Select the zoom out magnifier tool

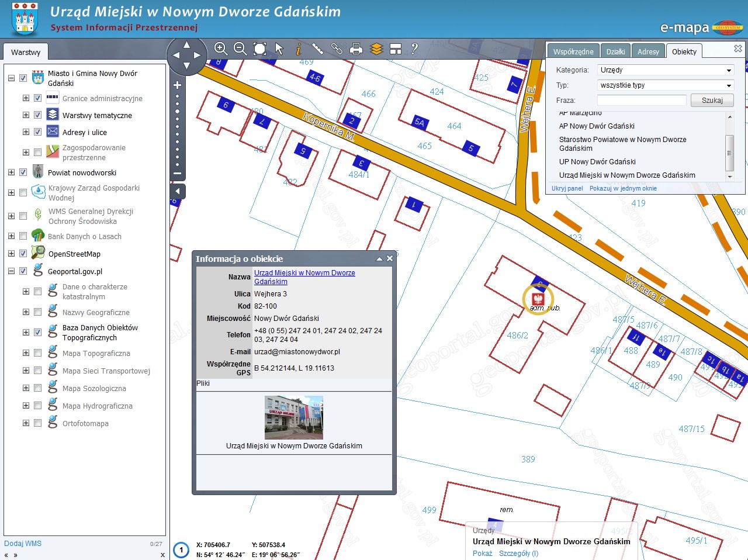click(240, 49)
